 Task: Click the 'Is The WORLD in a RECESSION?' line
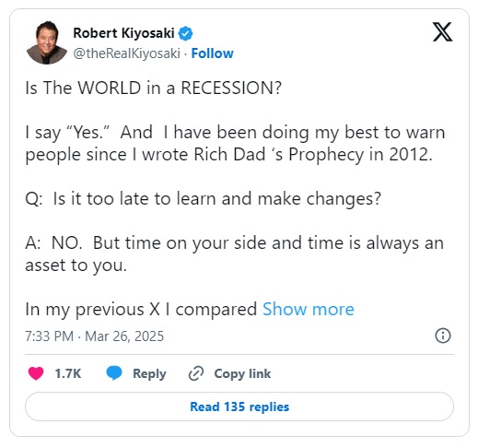click(x=154, y=88)
